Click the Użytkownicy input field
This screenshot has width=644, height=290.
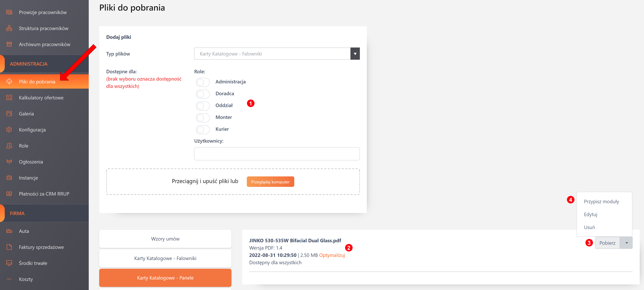click(276, 154)
